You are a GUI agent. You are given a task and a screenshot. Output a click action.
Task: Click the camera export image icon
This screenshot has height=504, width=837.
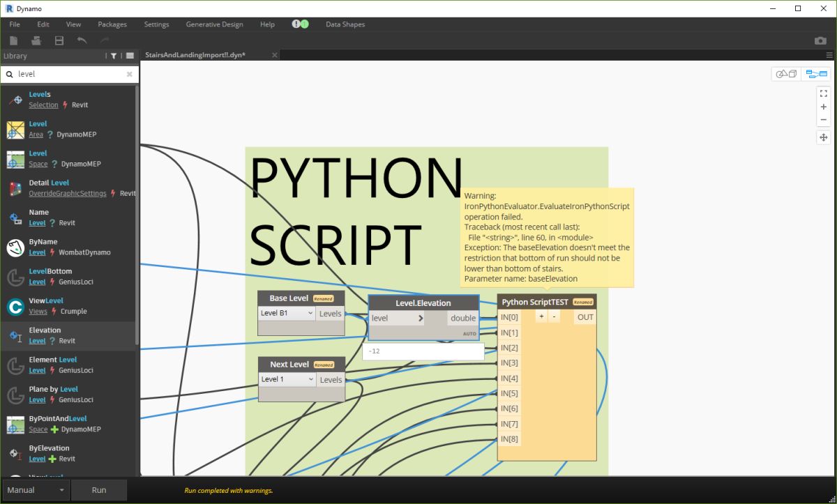click(x=820, y=41)
